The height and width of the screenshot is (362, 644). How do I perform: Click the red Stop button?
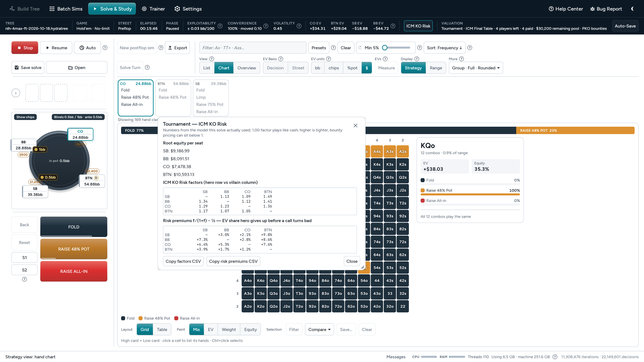click(x=25, y=48)
